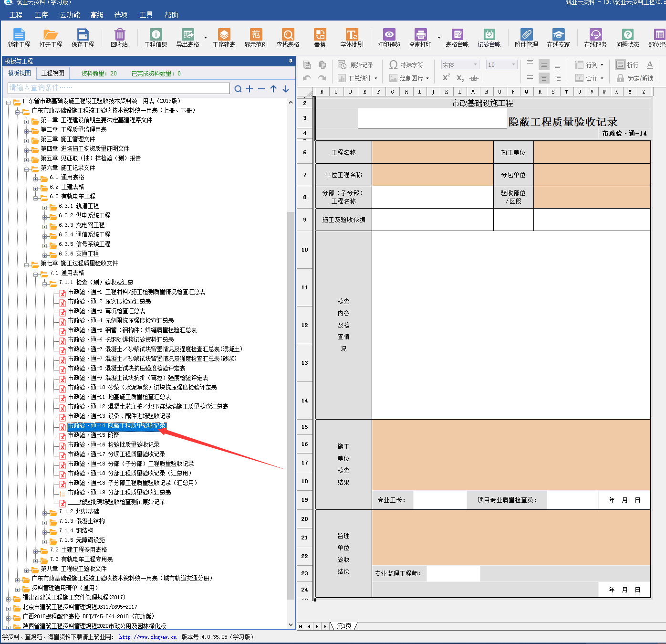666x644 pixels.
Task: Expand the 第八章 工程竣工验收文件 node
Action: click(27, 570)
